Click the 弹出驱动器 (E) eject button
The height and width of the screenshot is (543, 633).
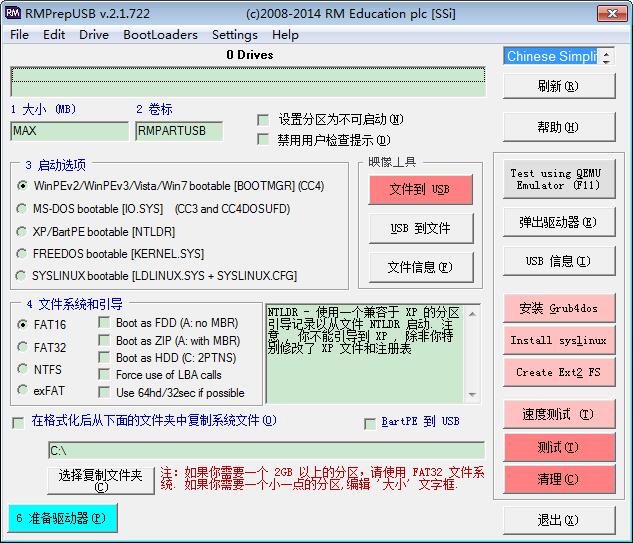559,222
